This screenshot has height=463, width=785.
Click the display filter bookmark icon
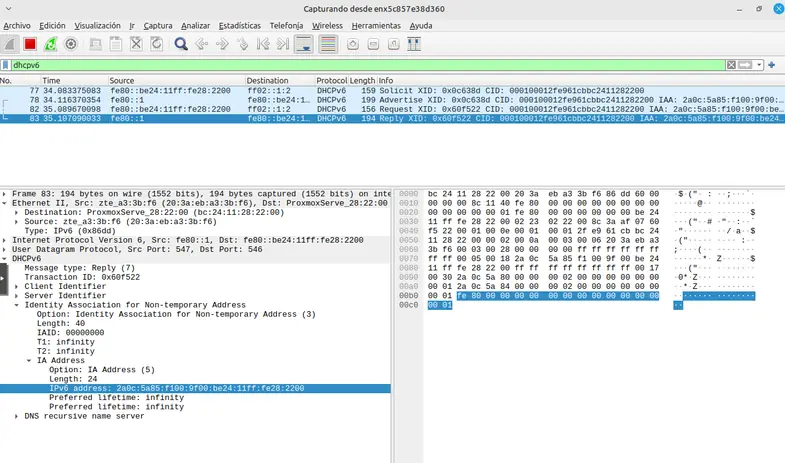[6, 65]
